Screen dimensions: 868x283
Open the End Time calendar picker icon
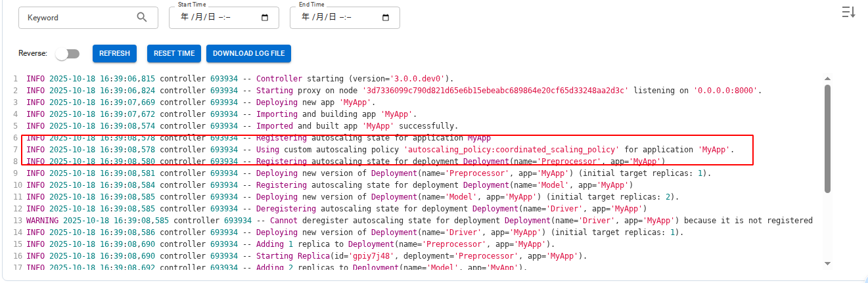pos(386,18)
